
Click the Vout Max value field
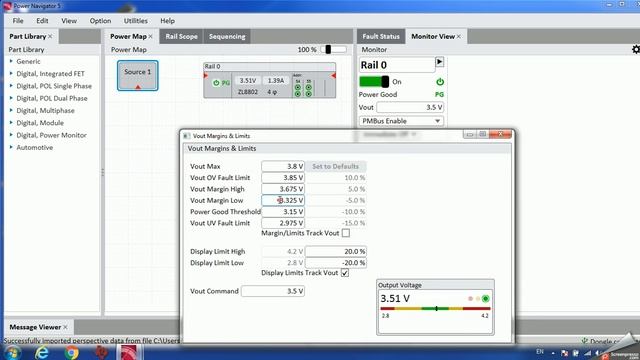(x=283, y=166)
